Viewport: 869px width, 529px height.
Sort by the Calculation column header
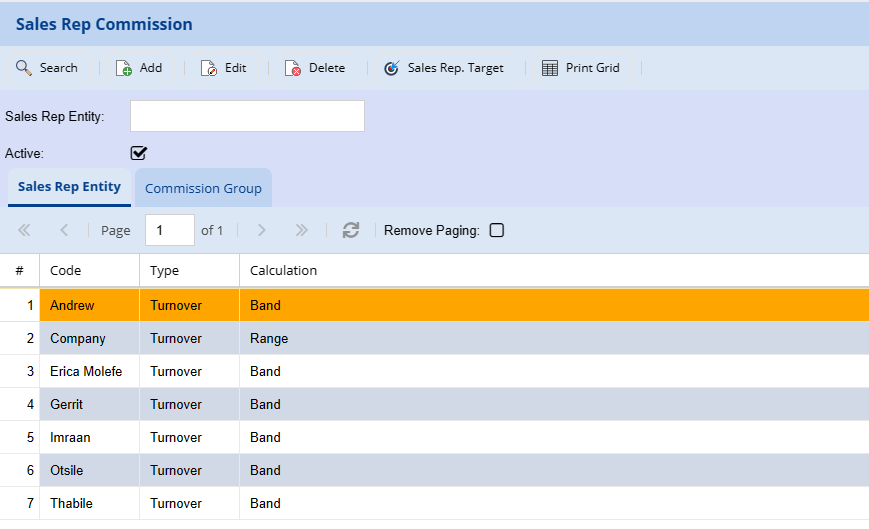(283, 270)
